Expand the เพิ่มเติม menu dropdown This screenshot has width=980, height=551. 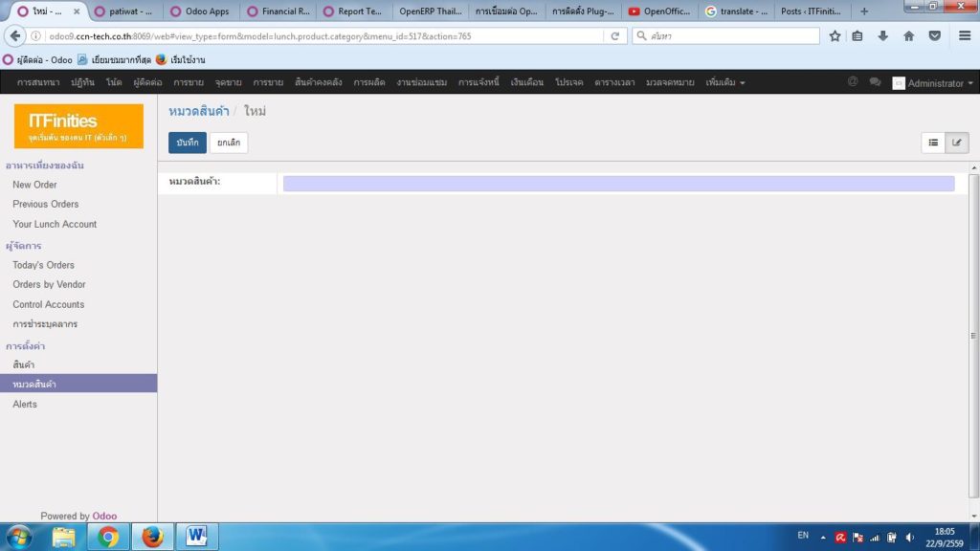tap(720, 82)
